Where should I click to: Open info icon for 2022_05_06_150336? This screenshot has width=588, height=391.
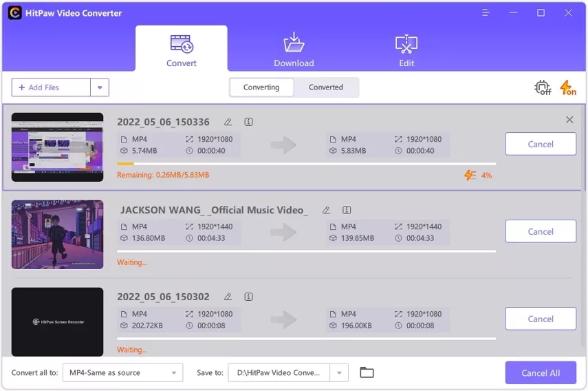click(248, 122)
